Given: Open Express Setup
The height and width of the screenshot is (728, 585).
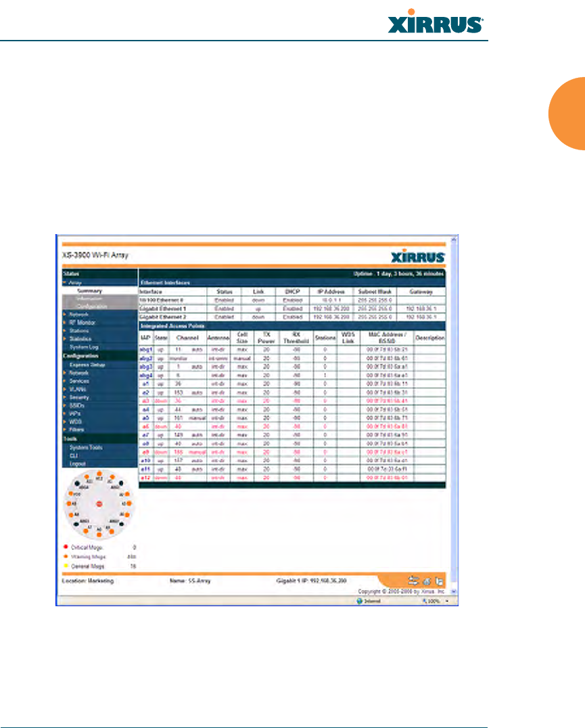Looking at the screenshot, I should (87, 365).
